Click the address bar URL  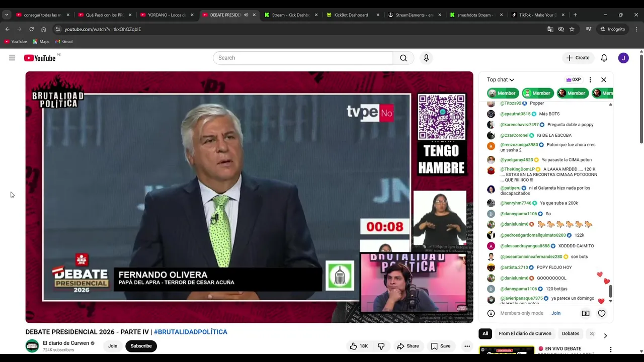pos(103,29)
